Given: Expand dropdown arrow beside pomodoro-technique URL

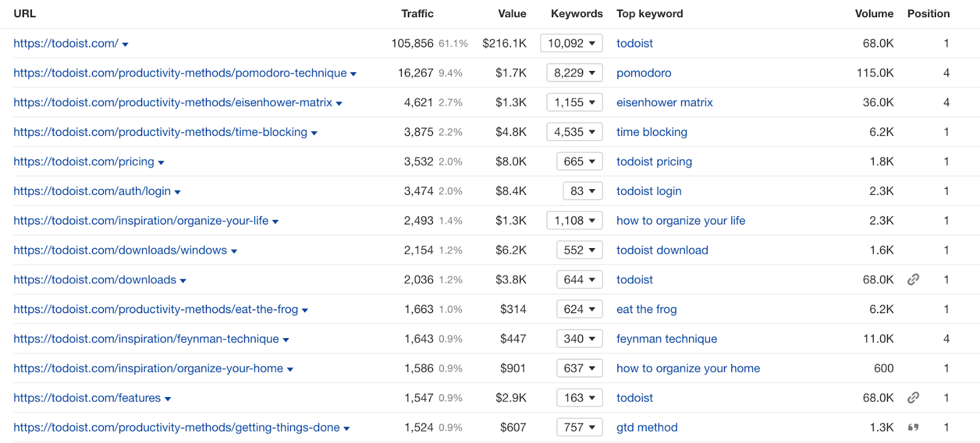Looking at the screenshot, I should 353,74.
